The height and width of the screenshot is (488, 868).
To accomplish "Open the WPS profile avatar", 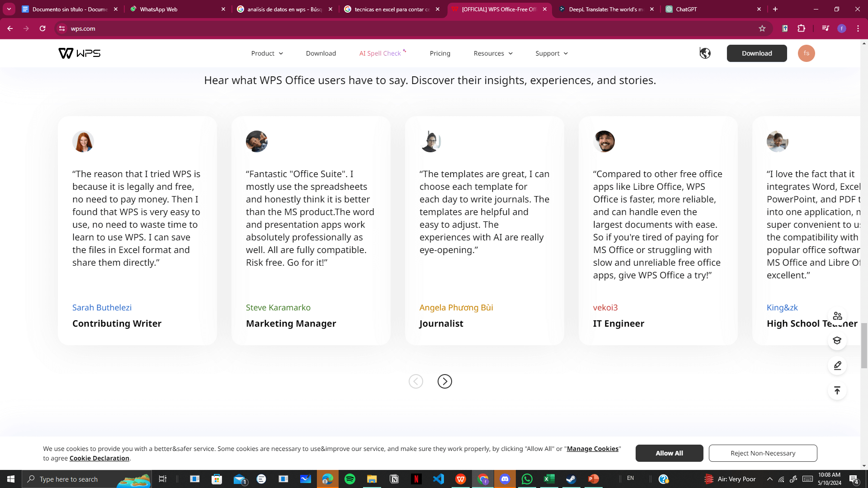I will click(x=807, y=53).
